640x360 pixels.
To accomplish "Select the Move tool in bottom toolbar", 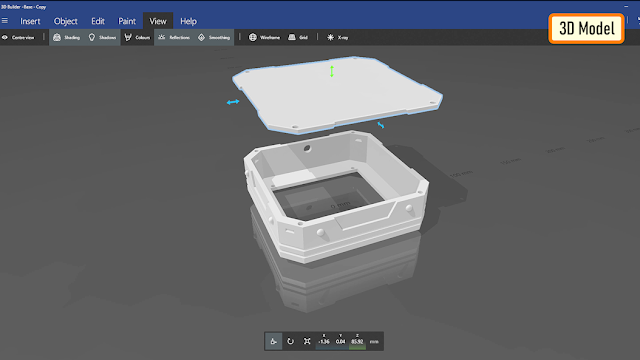I will click(x=273, y=341).
